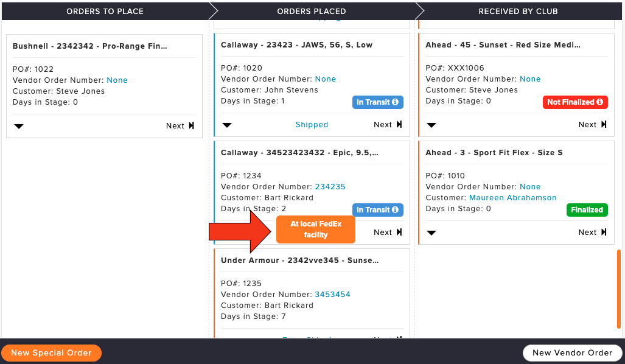Click the Under Armour - 2342vve345 card title

tap(300, 260)
